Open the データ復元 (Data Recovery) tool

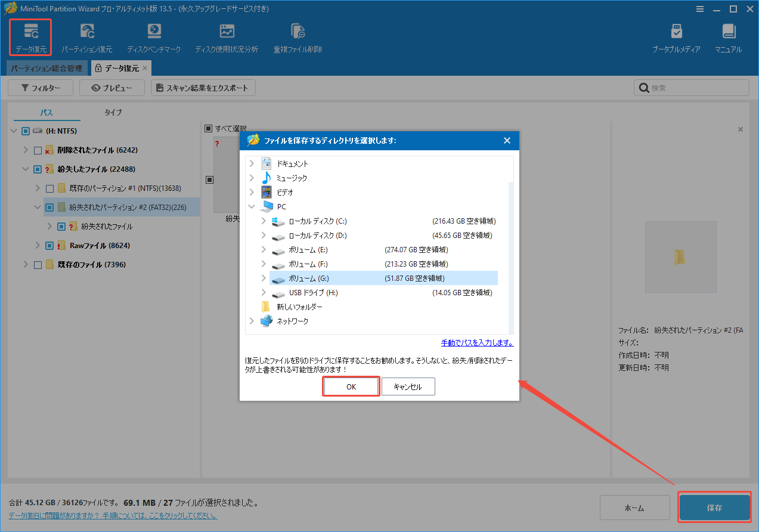pos(30,36)
